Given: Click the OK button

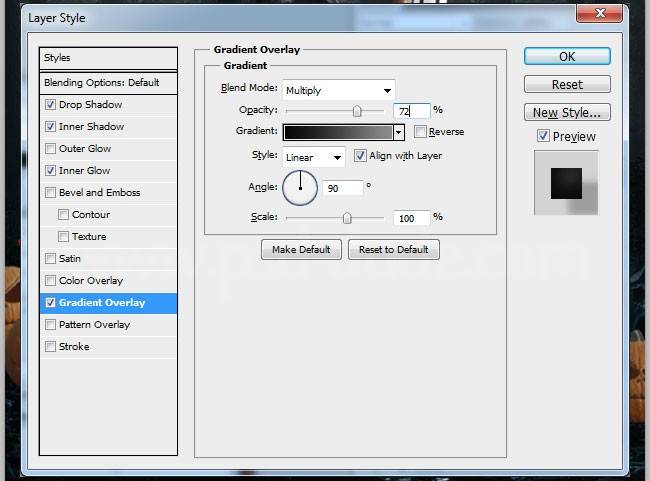Looking at the screenshot, I should coord(567,57).
